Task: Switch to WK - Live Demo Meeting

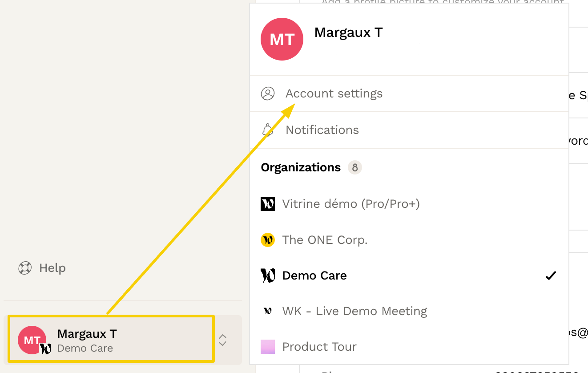Action: point(409,311)
